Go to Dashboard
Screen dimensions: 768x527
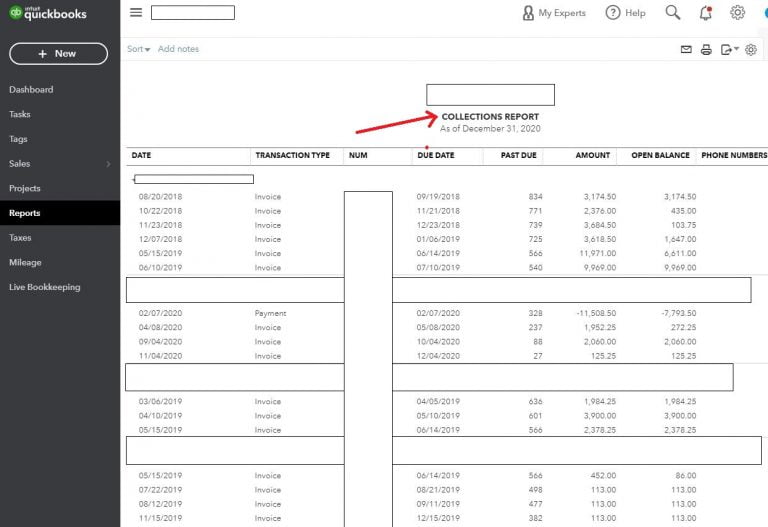[x=31, y=90]
